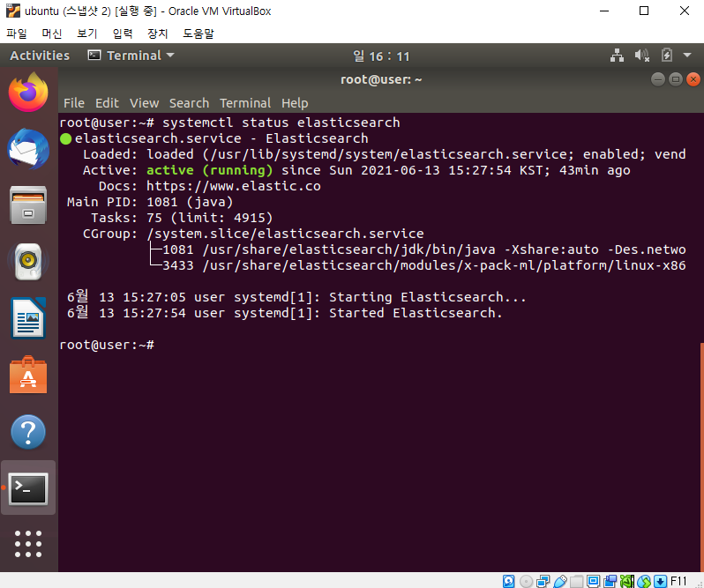Click battery power icon in top bar
This screenshot has height=588, width=704.
pos(666,56)
